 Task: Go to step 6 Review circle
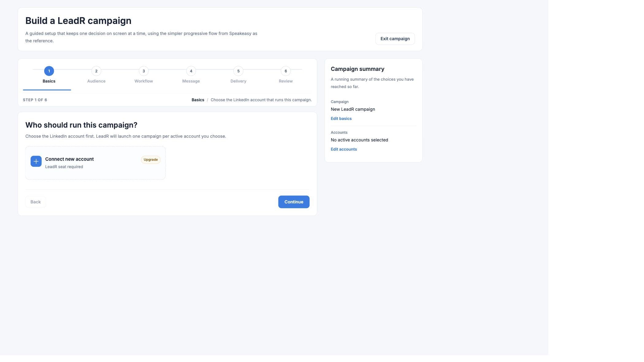(286, 71)
